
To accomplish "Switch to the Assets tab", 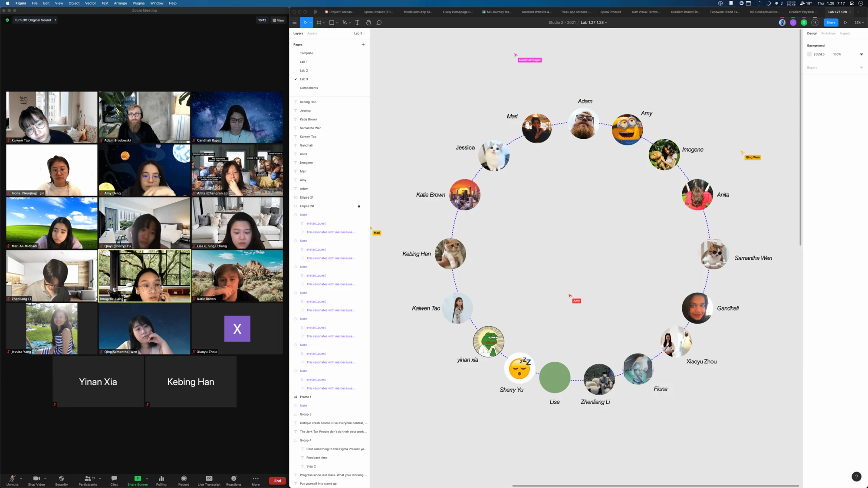I will point(312,33).
